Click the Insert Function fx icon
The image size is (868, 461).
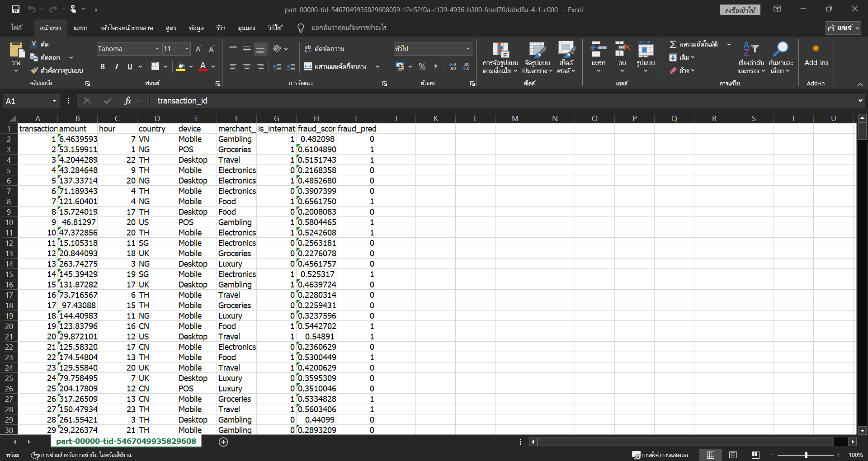point(127,101)
